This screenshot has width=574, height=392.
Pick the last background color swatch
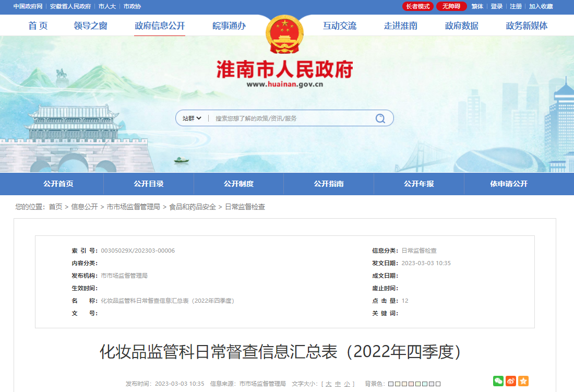tap(438, 384)
